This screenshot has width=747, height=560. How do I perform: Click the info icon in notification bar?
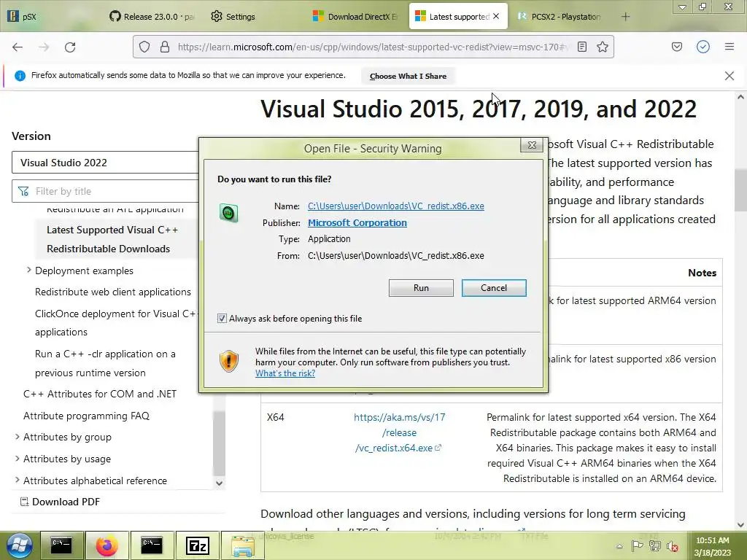[20, 75]
